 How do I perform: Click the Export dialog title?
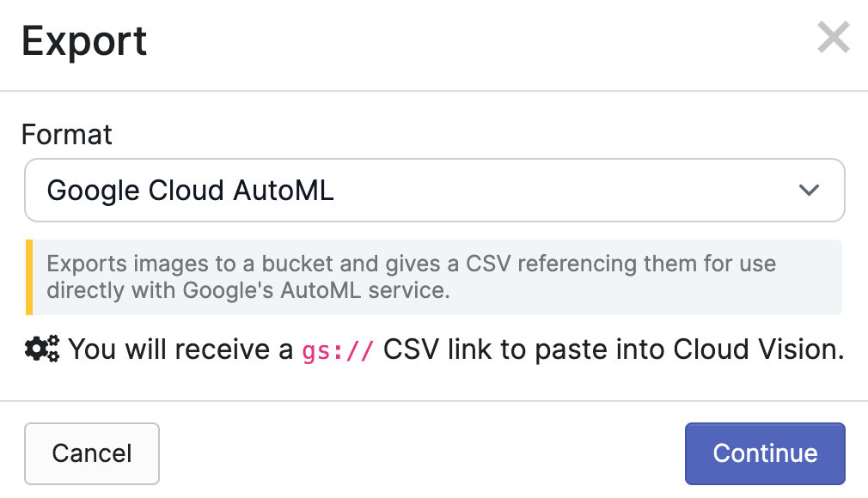84,40
